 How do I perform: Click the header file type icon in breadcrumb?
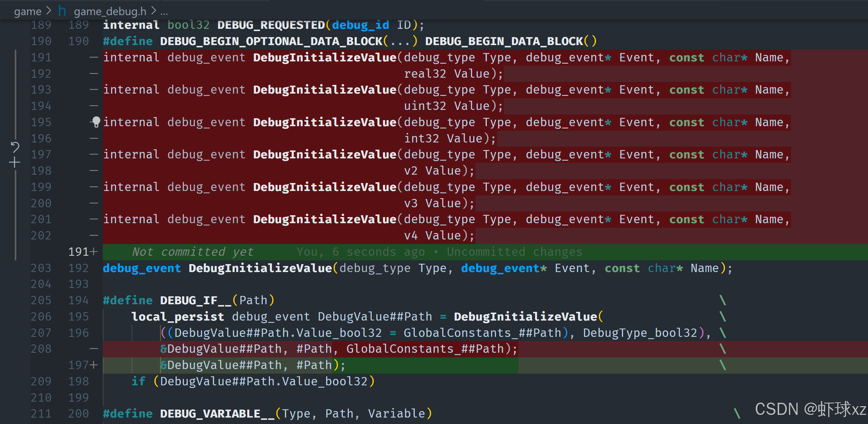point(62,11)
